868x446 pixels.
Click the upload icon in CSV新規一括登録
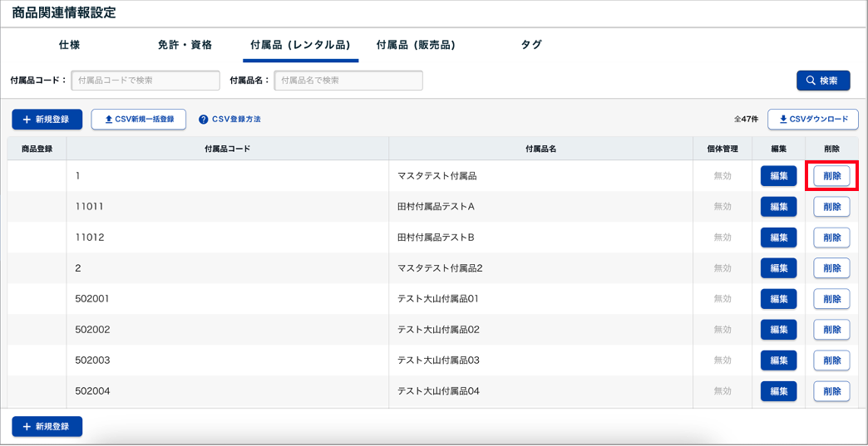point(108,120)
